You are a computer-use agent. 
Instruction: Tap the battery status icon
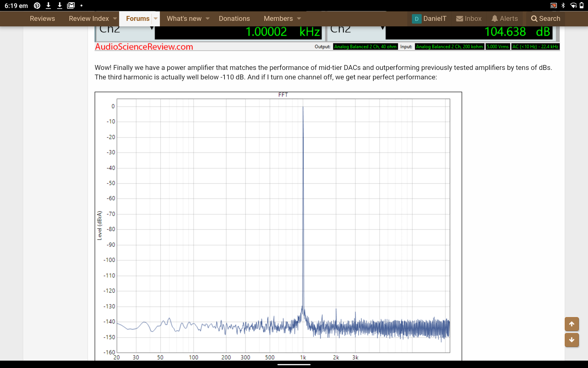pos(582,6)
